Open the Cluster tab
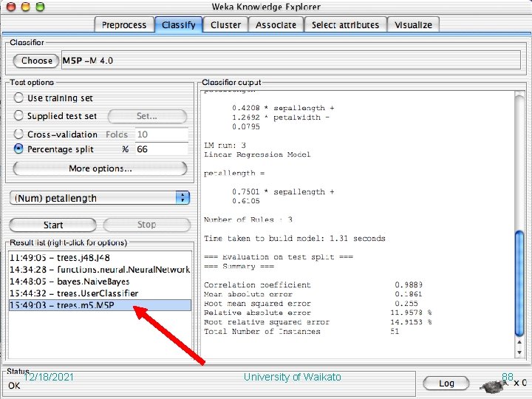 [x=225, y=25]
